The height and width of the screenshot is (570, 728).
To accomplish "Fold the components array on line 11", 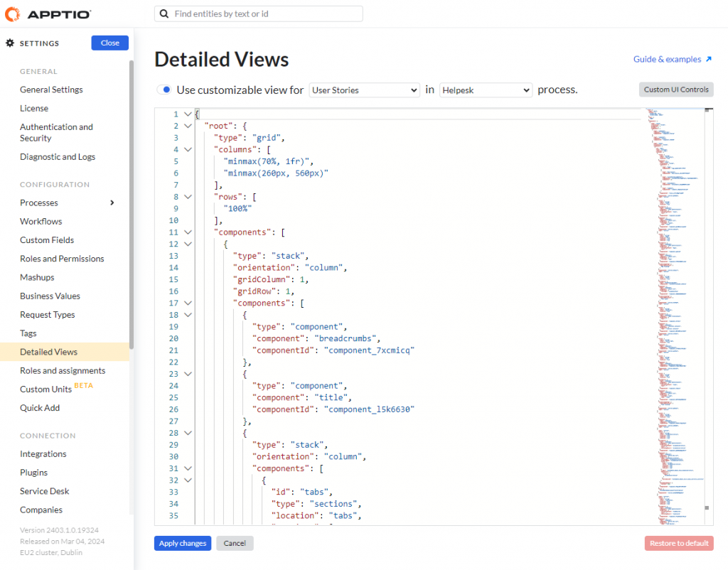I will [x=188, y=232].
